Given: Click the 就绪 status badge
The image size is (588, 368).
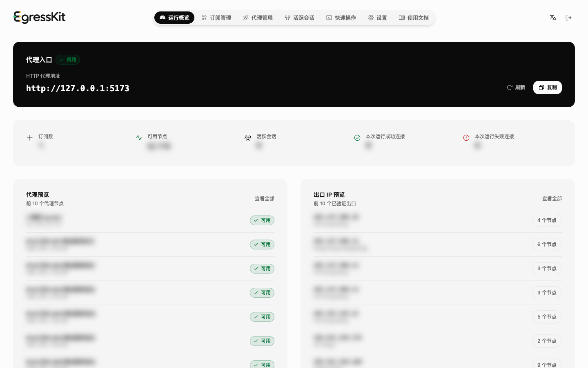Looking at the screenshot, I should (x=68, y=60).
